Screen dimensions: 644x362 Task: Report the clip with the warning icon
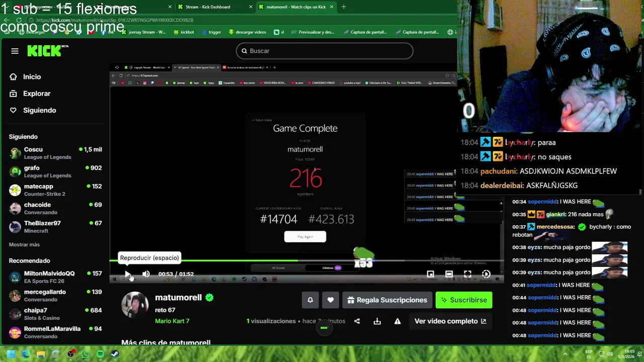click(397, 321)
